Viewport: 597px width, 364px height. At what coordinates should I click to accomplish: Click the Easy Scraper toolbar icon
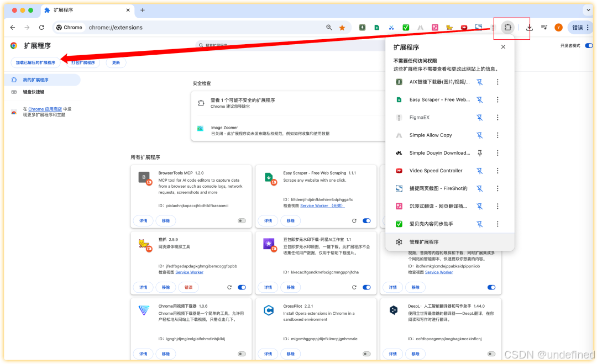pyautogui.click(x=376, y=28)
